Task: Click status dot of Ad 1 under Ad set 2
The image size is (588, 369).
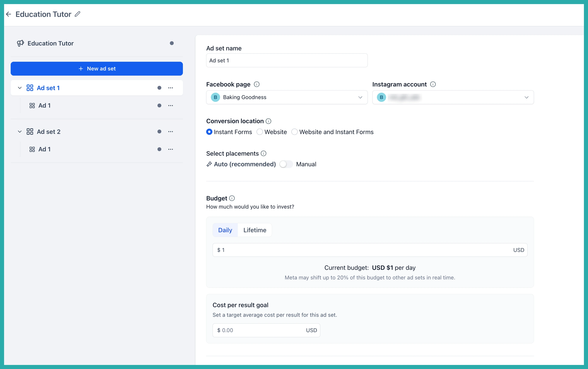Action: [159, 149]
